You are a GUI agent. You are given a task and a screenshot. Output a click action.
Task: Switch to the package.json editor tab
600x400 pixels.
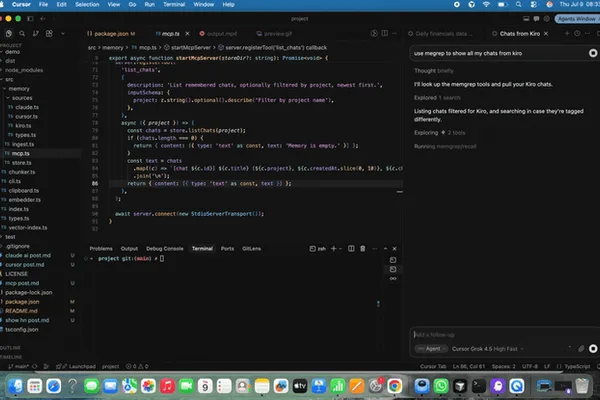(111, 34)
